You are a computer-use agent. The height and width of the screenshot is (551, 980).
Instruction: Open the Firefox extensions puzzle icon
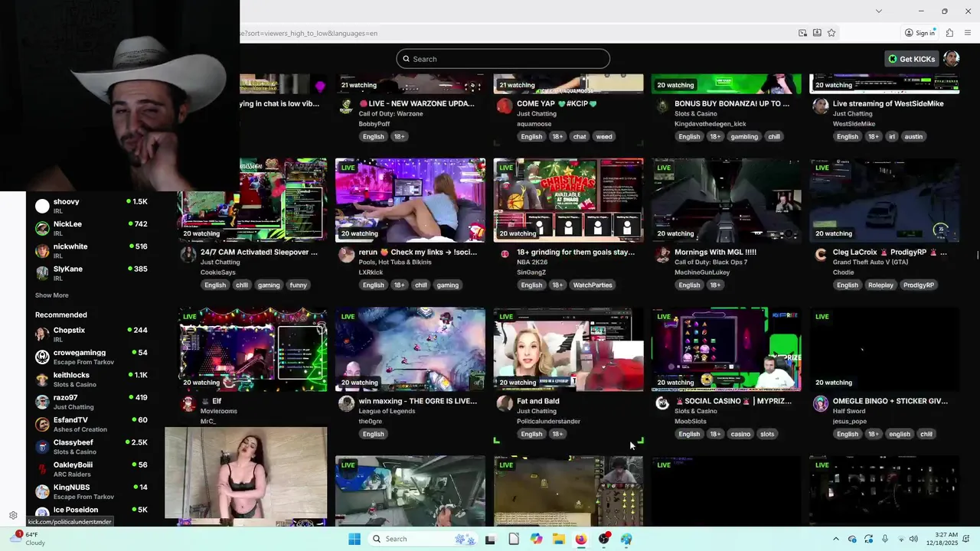tap(949, 33)
